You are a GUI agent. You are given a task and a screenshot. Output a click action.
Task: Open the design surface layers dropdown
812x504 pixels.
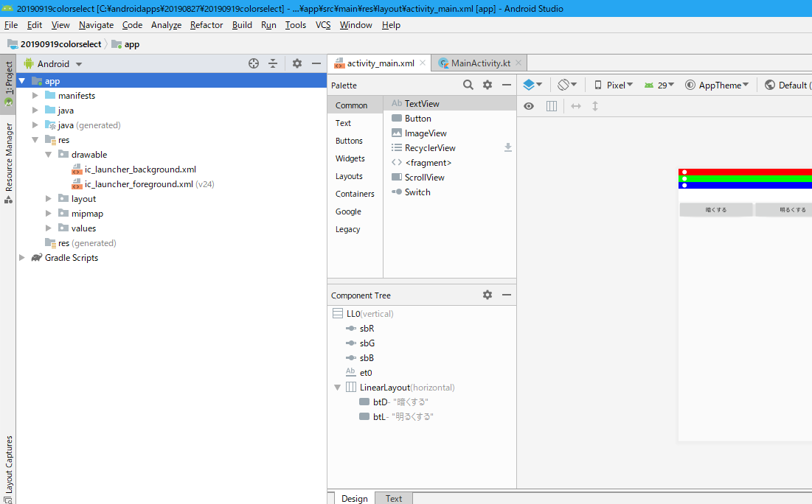(x=532, y=85)
